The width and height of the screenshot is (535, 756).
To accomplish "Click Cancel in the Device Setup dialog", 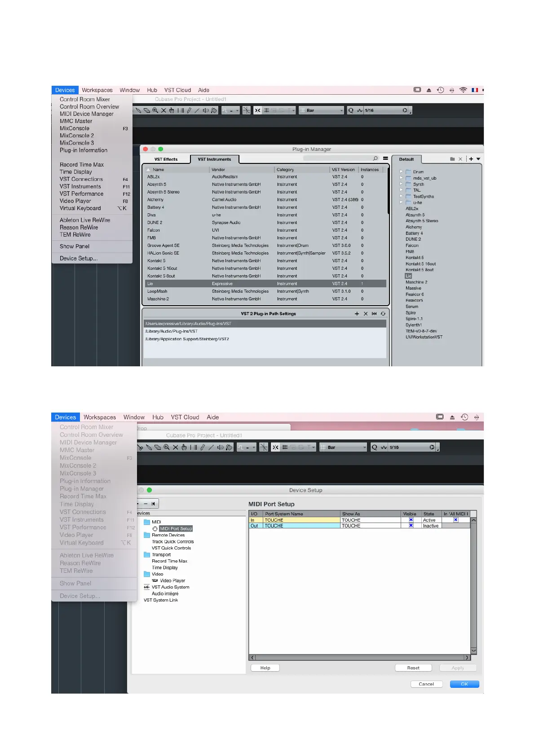I will pyautogui.click(x=426, y=684).
